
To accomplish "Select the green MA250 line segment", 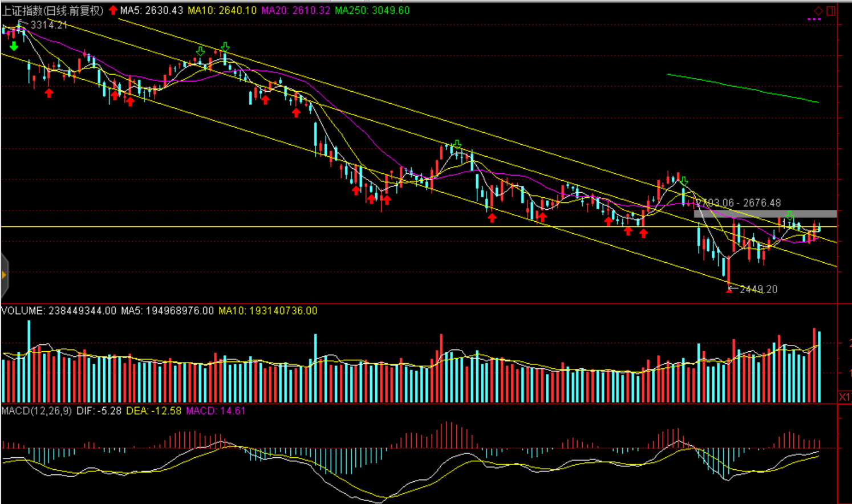I will click(741, 88).
